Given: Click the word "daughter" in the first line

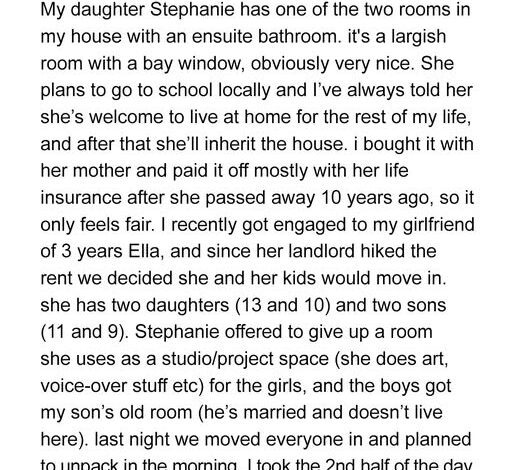Looking at the screenshot, I should 107,10.
